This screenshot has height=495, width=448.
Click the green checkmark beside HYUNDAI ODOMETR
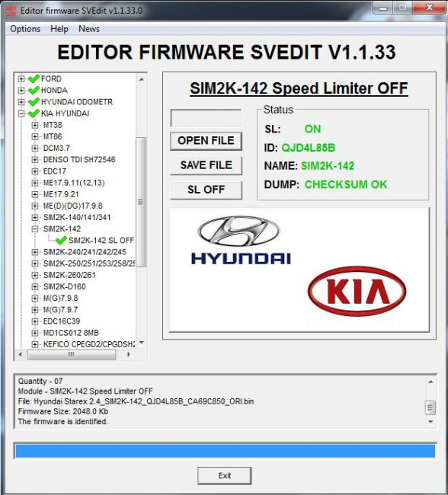pyautogui.click(x=34, y=102)
